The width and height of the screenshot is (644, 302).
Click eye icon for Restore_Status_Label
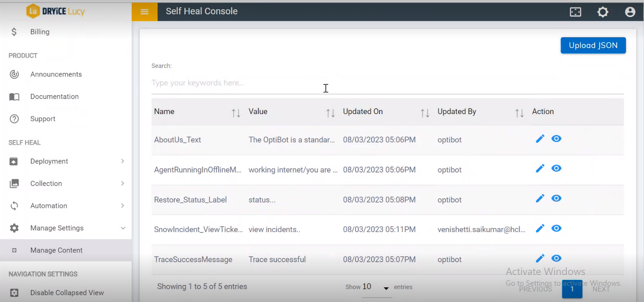point(556,199)
